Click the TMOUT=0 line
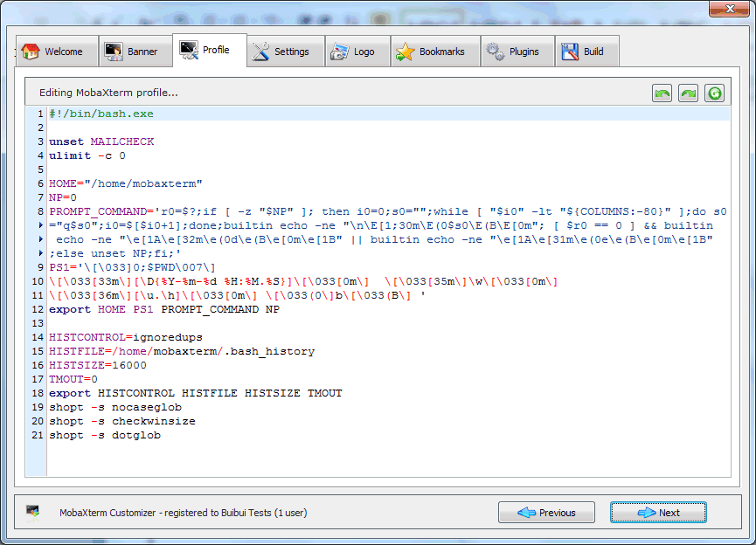Screen dimensions: 756x545 pyautogui.click(x=73, y=379)
